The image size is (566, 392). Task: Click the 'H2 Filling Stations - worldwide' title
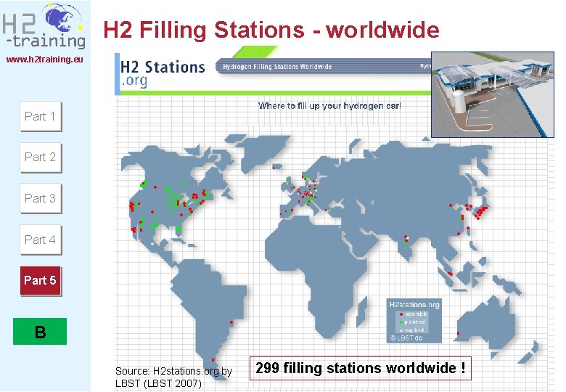271,30
